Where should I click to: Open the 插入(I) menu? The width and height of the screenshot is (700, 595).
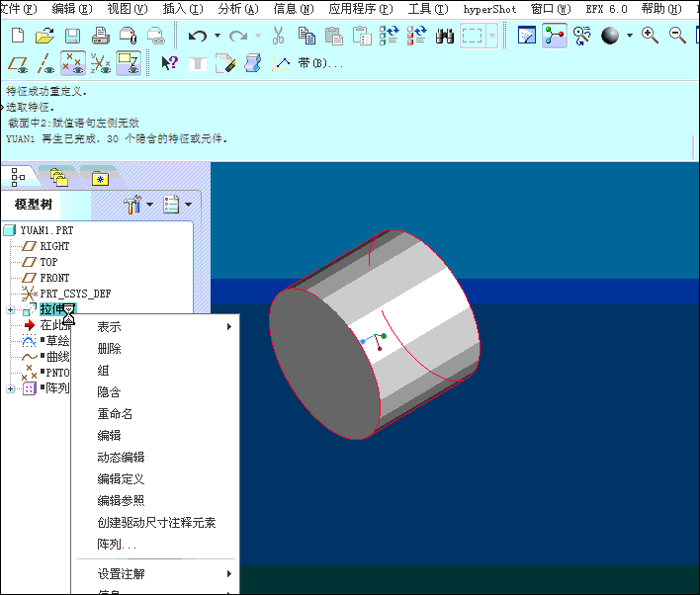(x=183, y=9)
